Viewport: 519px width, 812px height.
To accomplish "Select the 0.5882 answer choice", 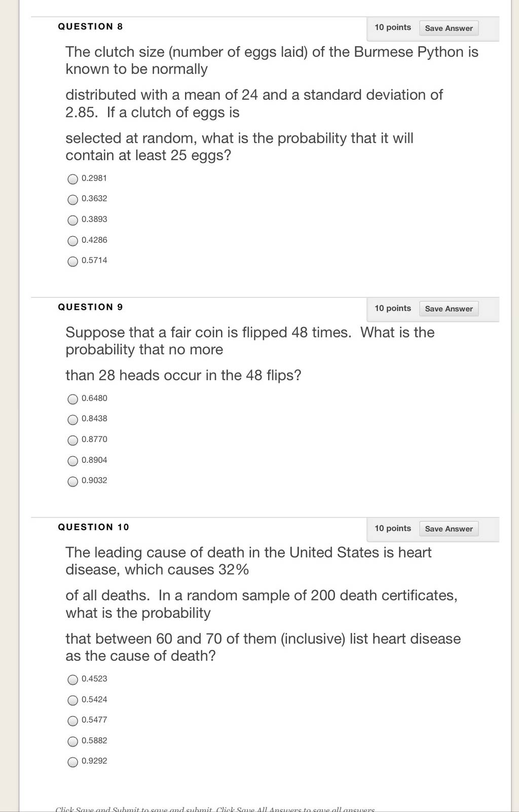I will 73,741.
